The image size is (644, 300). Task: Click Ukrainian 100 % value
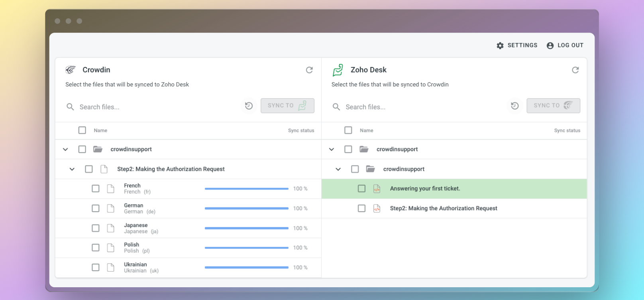point(300,267)
